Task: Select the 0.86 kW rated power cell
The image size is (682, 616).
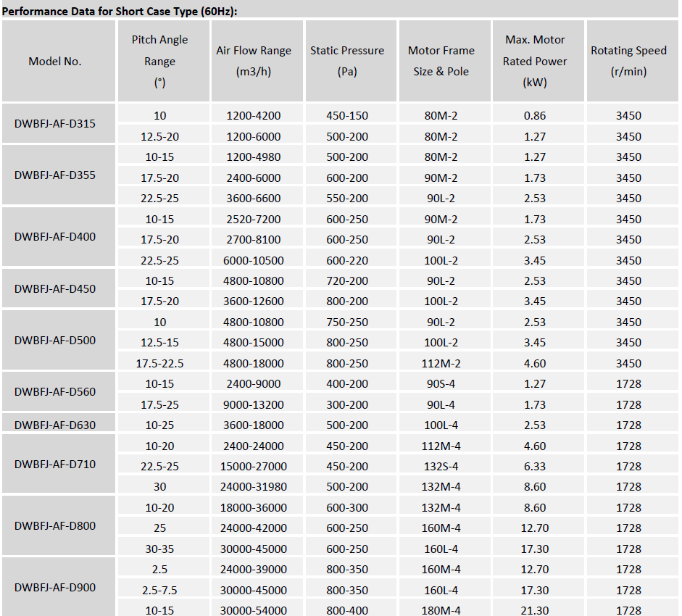Action: point(535,115)
